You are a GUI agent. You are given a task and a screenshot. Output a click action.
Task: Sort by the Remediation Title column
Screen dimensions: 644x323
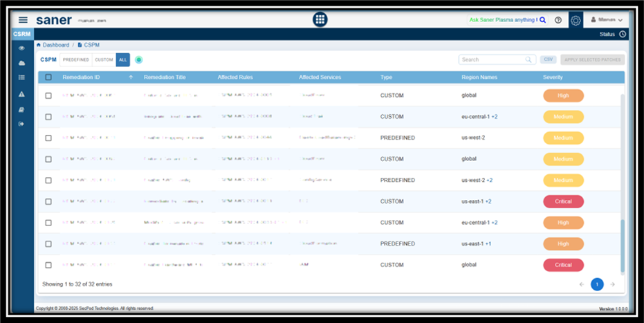coord(165,77)
